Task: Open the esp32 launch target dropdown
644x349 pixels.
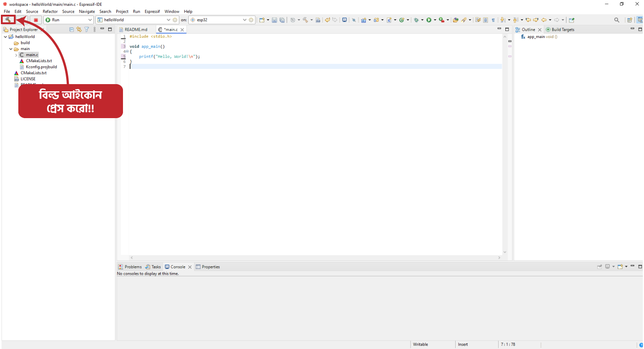Action: click(x=245, y=20)
